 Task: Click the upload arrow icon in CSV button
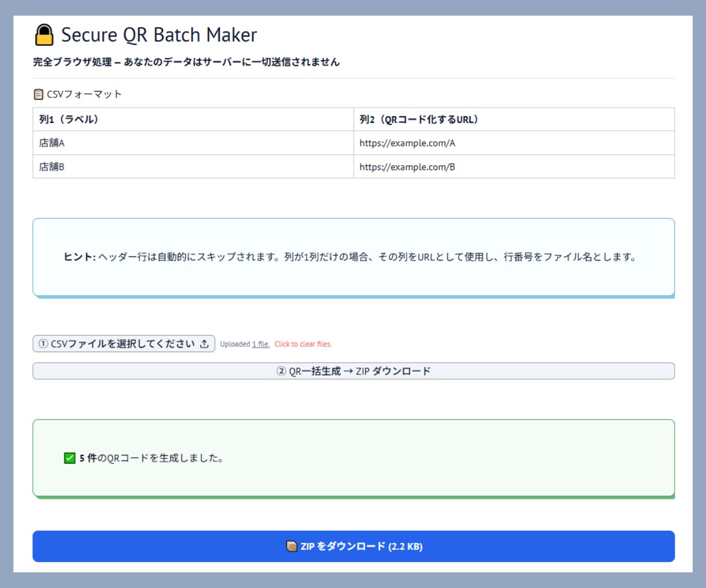click(x=204, y=344)
